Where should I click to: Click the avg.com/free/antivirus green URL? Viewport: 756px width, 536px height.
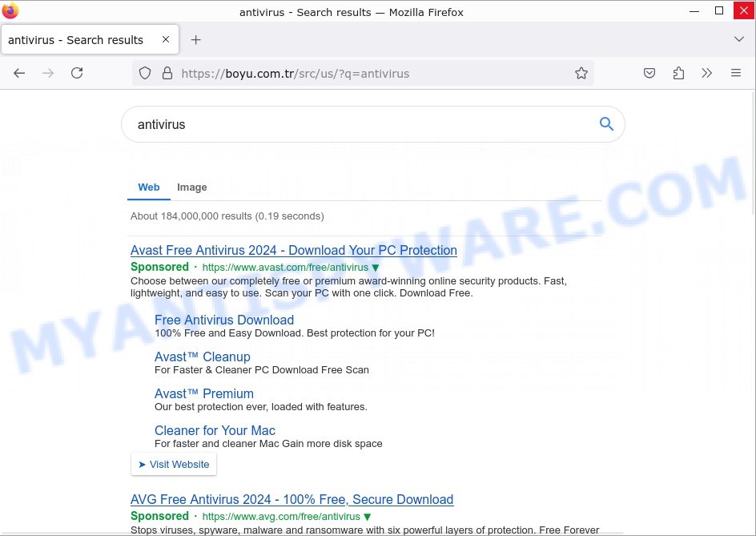tap(281, 516)
